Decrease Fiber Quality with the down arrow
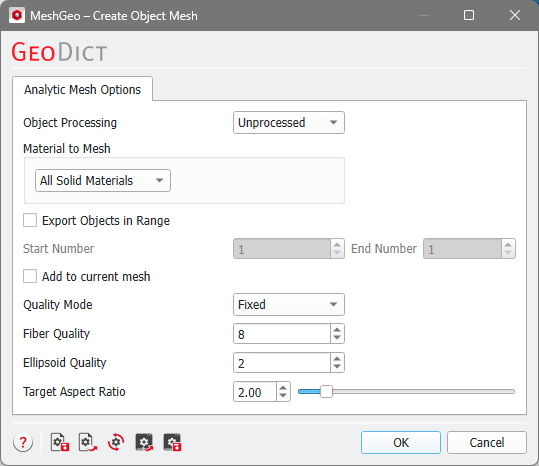 (337, 338)
